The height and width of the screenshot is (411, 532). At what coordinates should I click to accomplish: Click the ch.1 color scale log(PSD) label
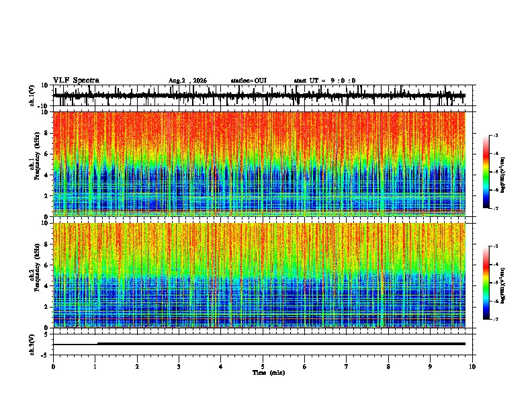[502, 175]
